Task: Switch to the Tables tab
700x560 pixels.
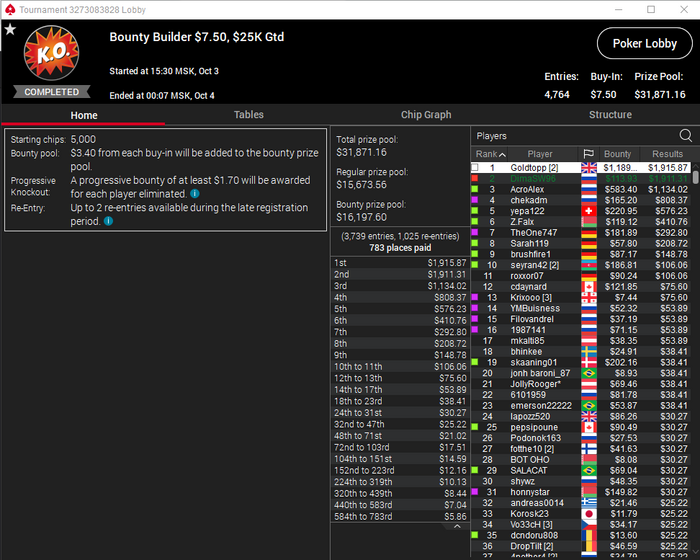Action: point(249,115)
